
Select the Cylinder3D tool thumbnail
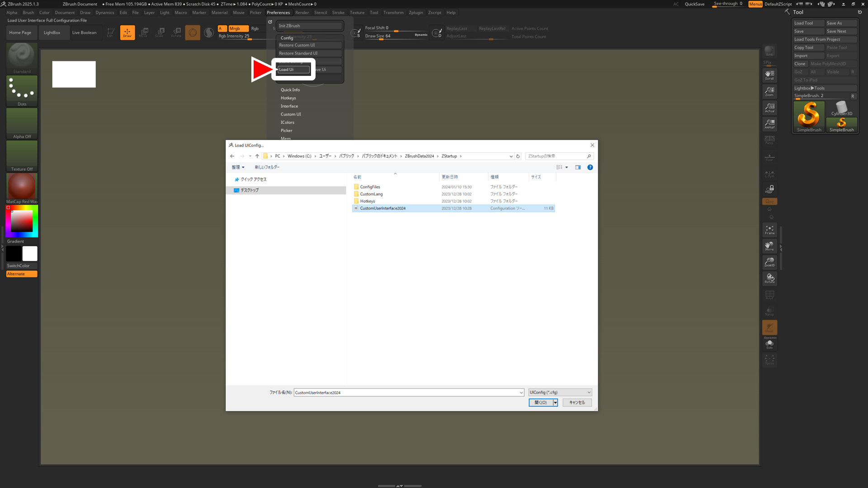(841, 108)
